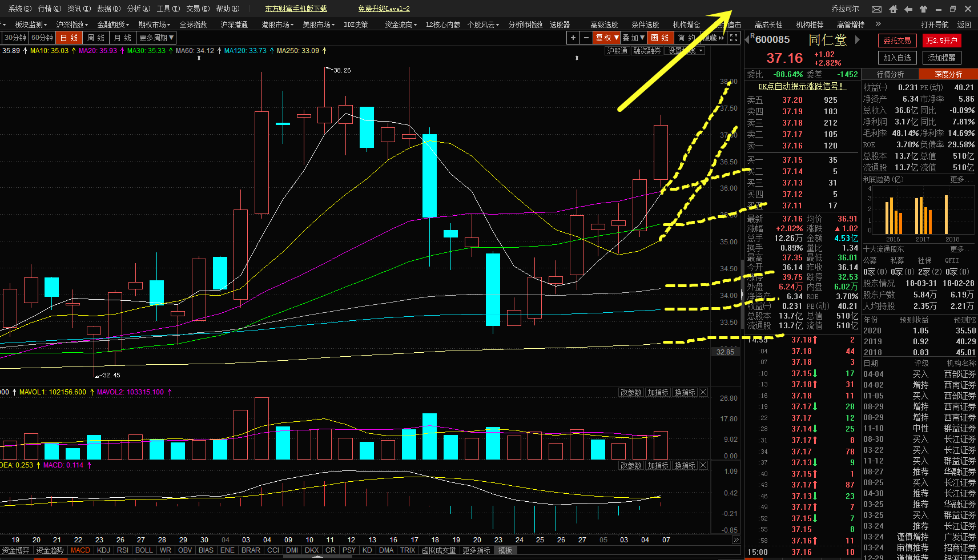
Task: Open the mail envelope icon in title bar
Action: 876,9
